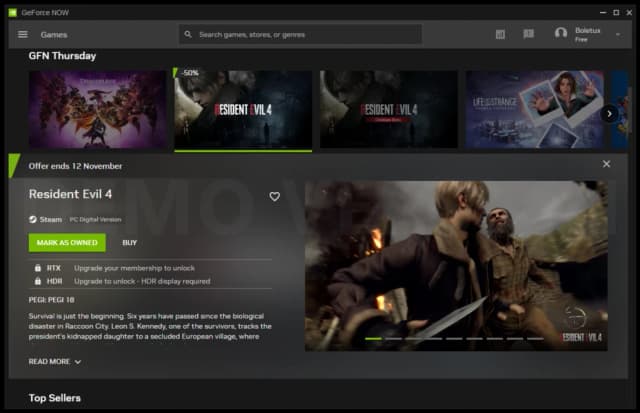This screenshot has width=640, height=413.
Task: Click the Offer ends 12 November banner text
Action: pos(75,166)
